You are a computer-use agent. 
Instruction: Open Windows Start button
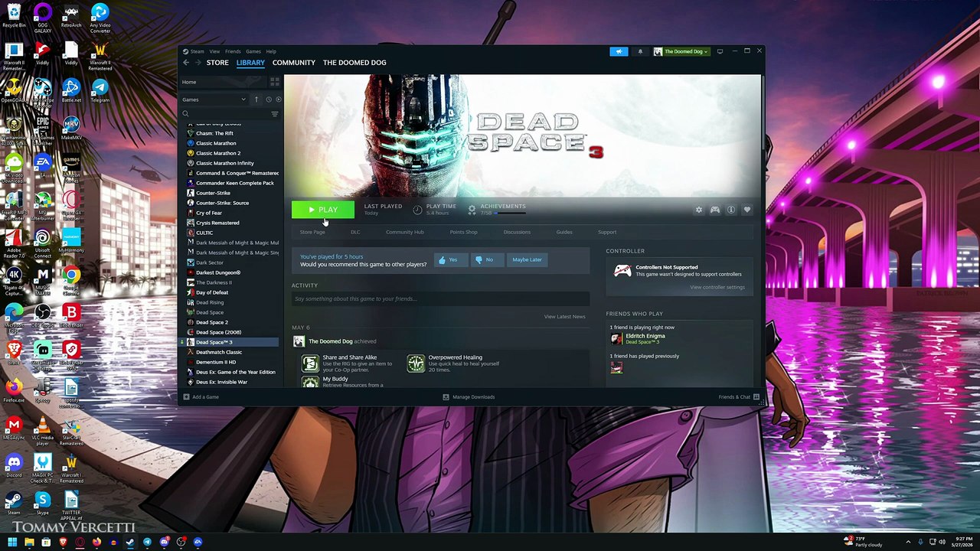[x=12, y=543]
